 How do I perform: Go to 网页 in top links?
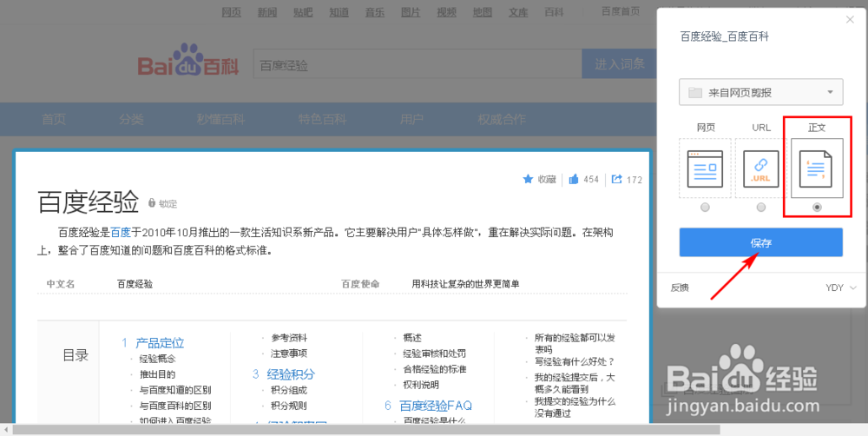point(232,12)
